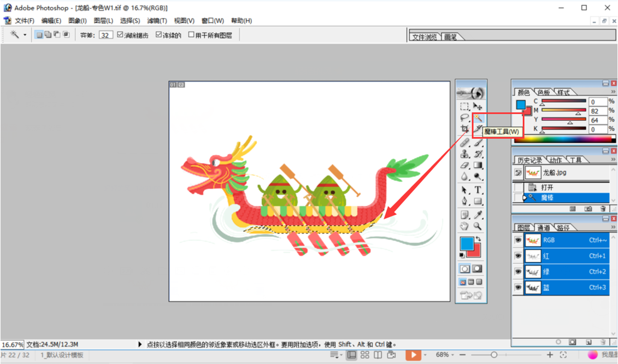Set the foreground color in the toolbox
This screenshot has height=364, width=618.
click(467, 243)
